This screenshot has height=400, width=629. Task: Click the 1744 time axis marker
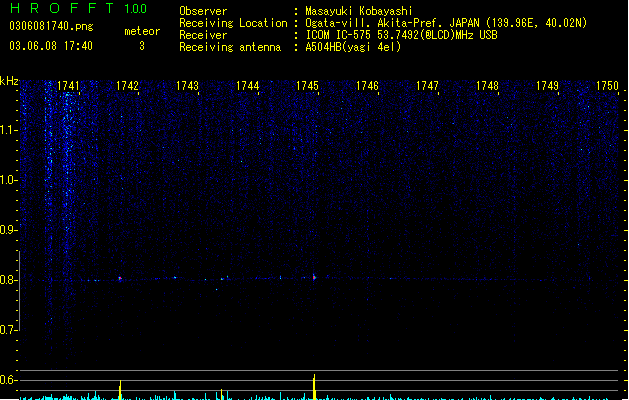click(x=248, y=85)
